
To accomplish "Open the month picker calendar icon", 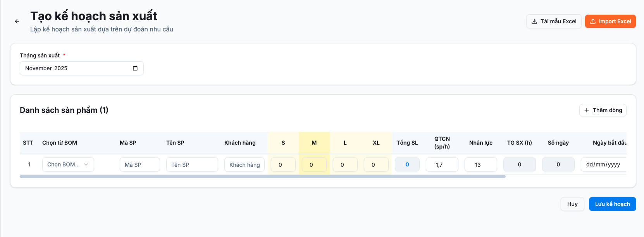I will pyautogui.click(x=135, y=68).
